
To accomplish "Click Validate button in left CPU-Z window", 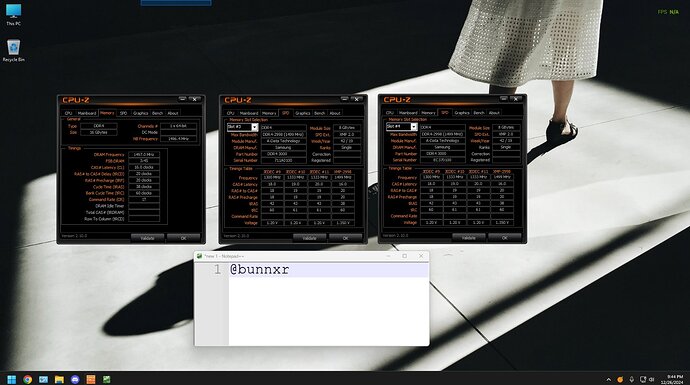I will [x=147, y=238].
